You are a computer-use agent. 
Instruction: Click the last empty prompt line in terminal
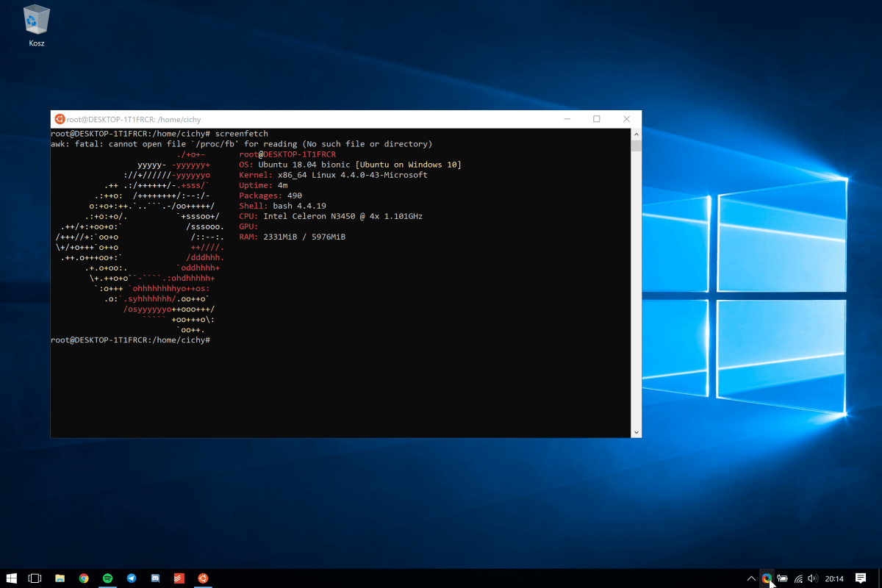pyautogui.click(x=131, y=340)
